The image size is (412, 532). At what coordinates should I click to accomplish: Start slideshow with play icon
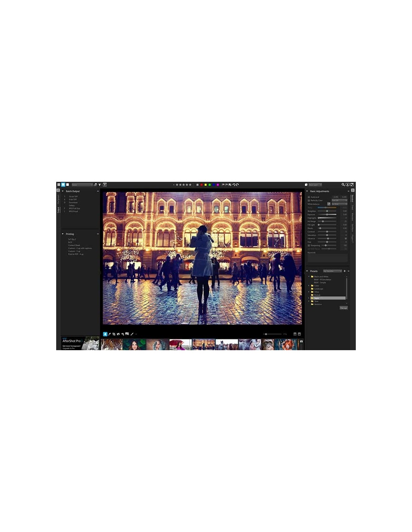[348, 184]
